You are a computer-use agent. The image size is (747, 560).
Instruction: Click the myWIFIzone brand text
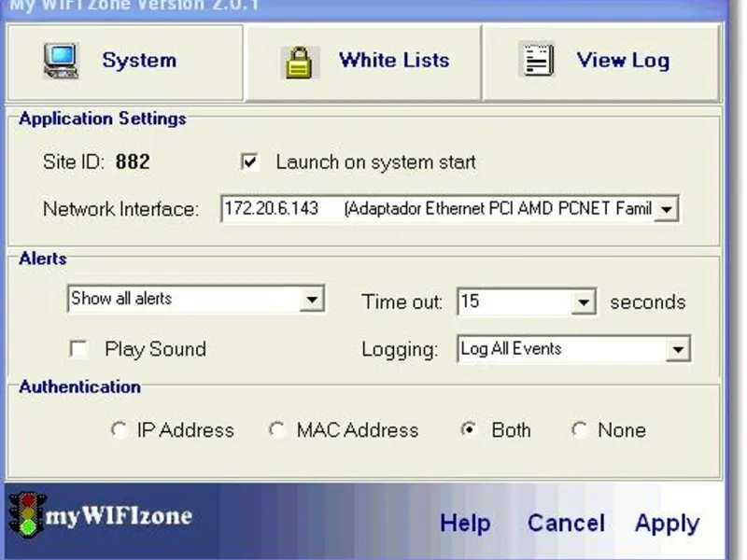click(120, 516)
